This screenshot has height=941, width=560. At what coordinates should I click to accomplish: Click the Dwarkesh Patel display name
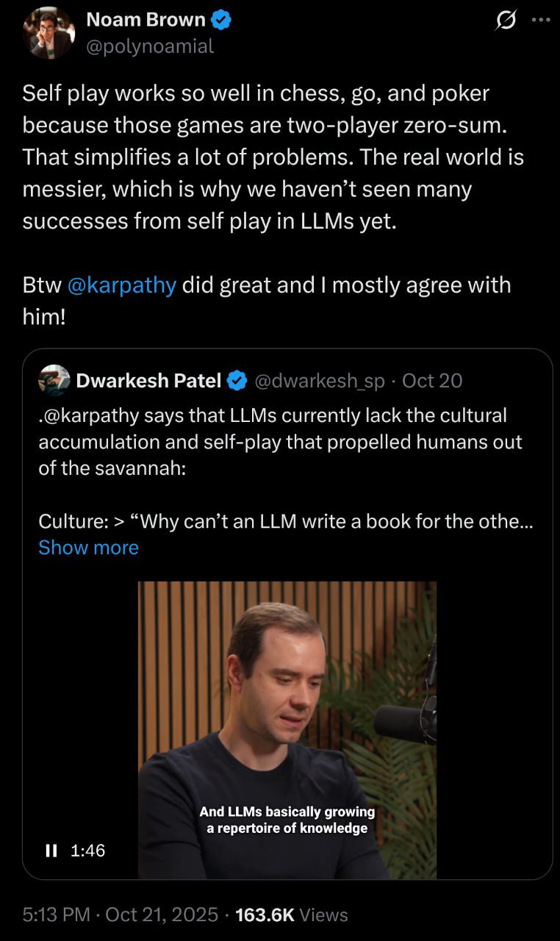[x=148, y=380]
